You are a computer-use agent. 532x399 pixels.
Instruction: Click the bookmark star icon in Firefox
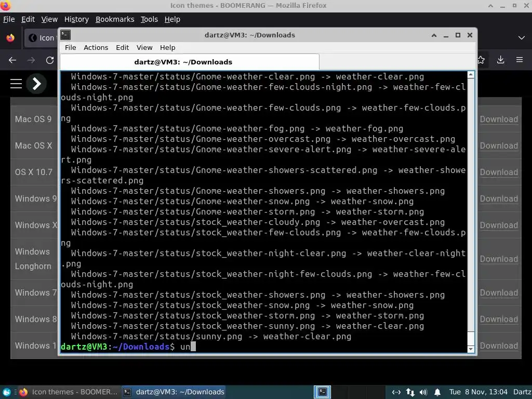tap(481, 60)
